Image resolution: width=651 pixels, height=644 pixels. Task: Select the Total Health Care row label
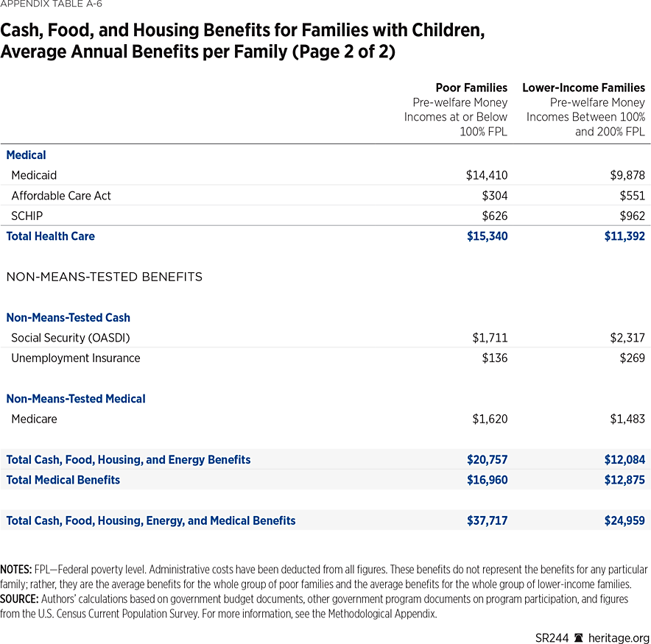pyautogui.click(x=50, y=236)
